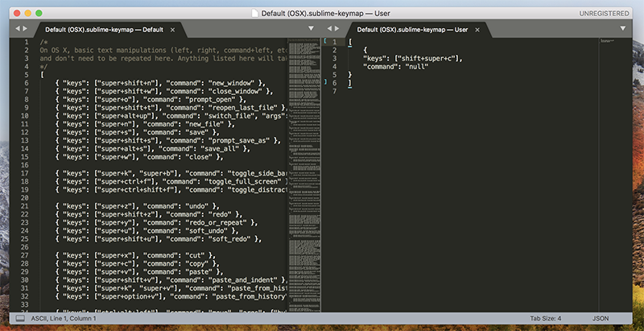
Task: Click the left pane minimap
Action: coord(304,175)
